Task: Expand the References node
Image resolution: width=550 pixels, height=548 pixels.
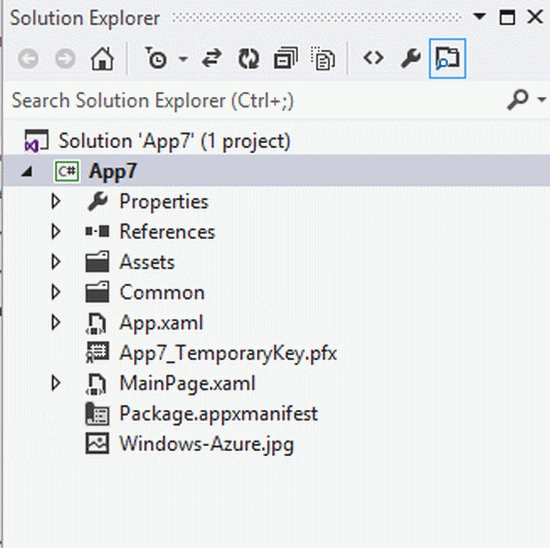Action: pyautogui.click(x=56, y=232)
